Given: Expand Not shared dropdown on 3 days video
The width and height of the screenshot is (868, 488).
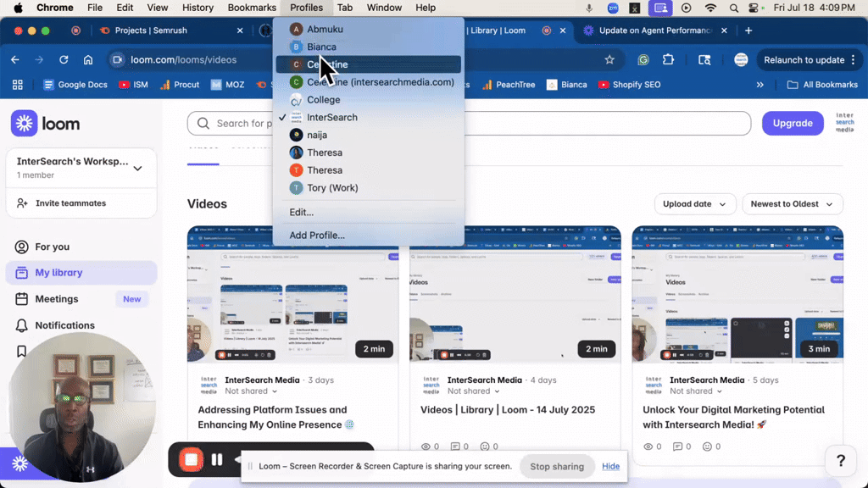Looking at the screenshot, I should click(x=251, y=391).
